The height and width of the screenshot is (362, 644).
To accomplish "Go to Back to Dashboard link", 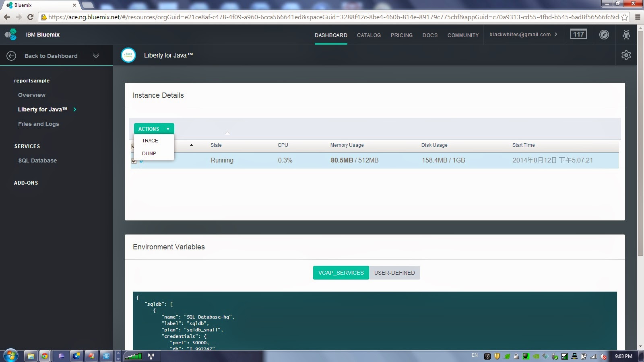I will [x=51, y=56].
